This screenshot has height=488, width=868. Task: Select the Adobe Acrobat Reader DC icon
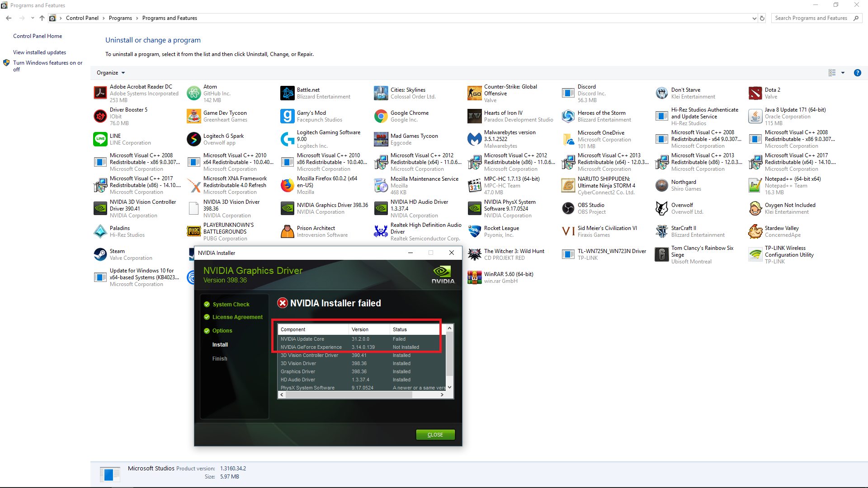[100, 93]
